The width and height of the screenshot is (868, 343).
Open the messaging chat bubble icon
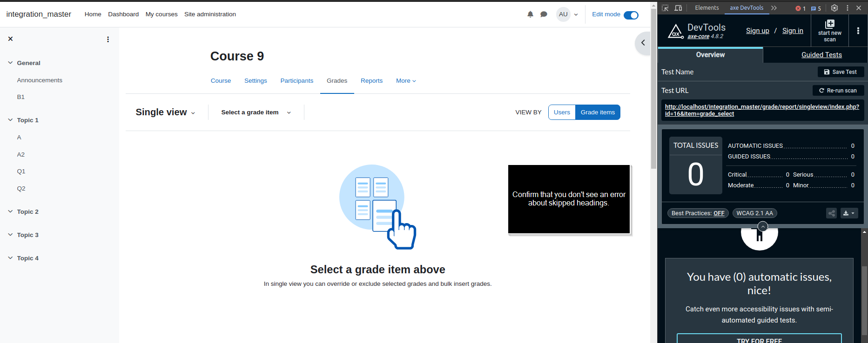[x=544, y=14]
